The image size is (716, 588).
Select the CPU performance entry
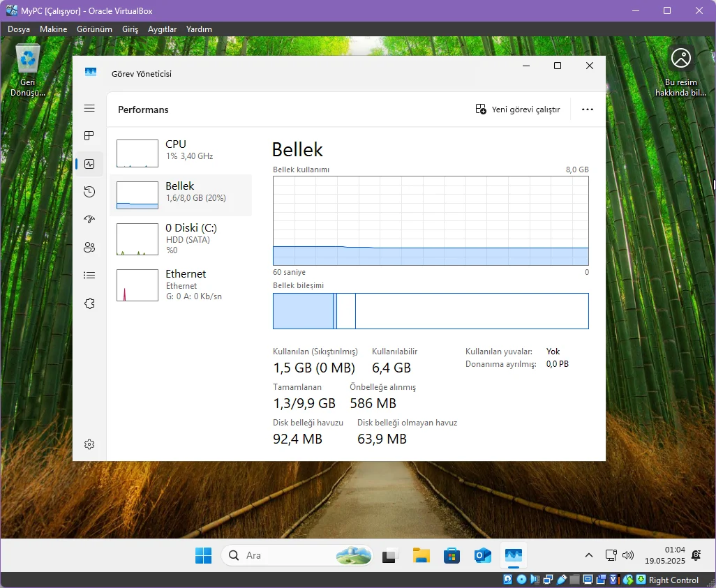[x=181, y=153]
